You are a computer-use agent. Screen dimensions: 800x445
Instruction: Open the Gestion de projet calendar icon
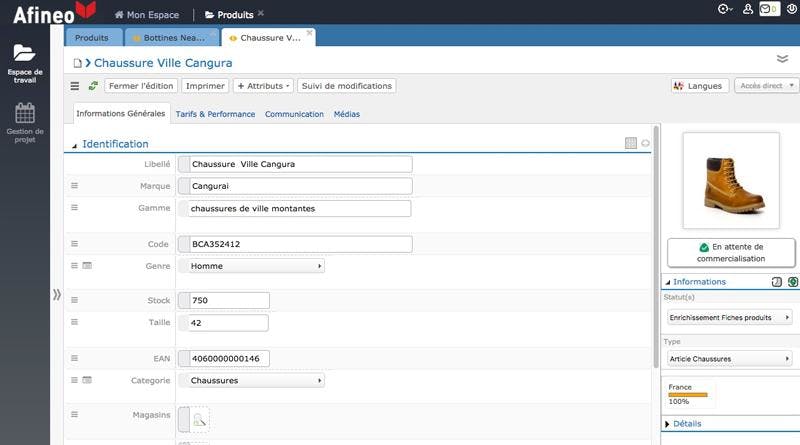24,113
